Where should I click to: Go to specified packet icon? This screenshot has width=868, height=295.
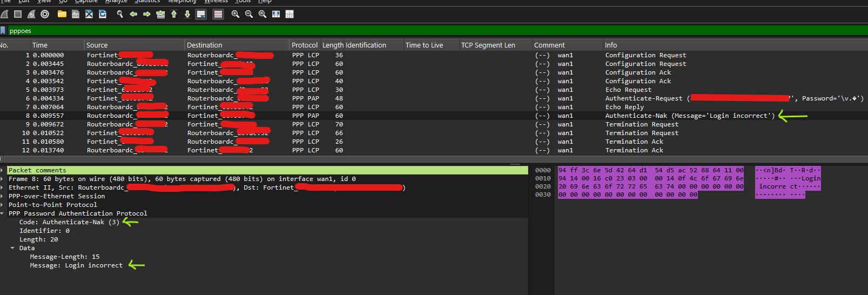click(x=160, y=14)
